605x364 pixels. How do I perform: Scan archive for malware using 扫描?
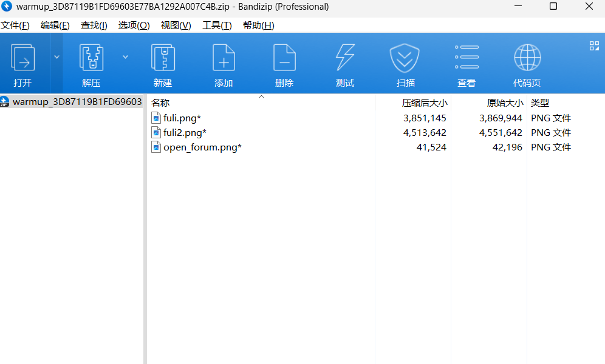[405, 63]
